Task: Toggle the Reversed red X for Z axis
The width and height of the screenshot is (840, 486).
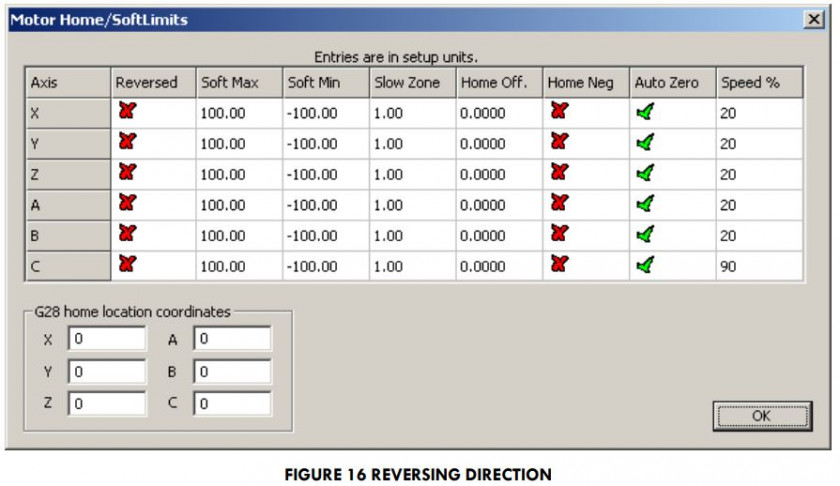Action: pyautogui.click(x=126, y=173)
